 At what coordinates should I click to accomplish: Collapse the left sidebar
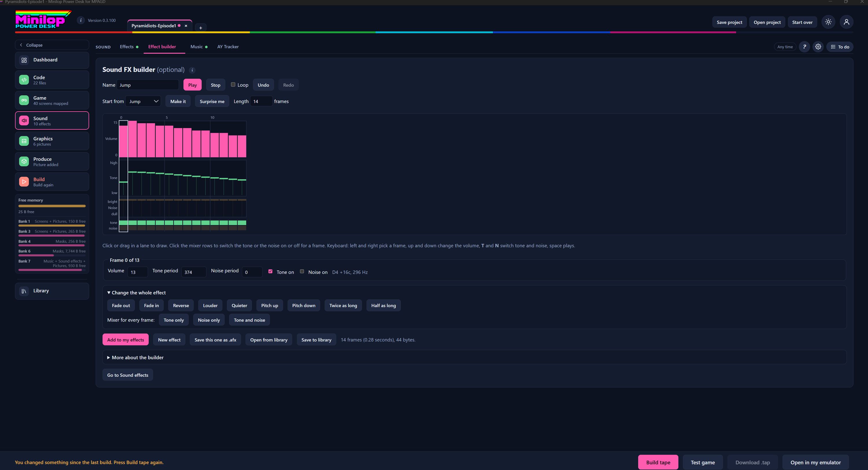click(x=52, y=45)
